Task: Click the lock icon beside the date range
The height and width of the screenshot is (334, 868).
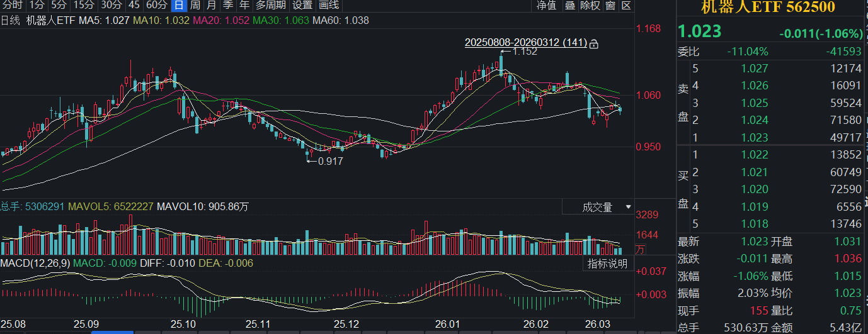Action: coord(593,43)
